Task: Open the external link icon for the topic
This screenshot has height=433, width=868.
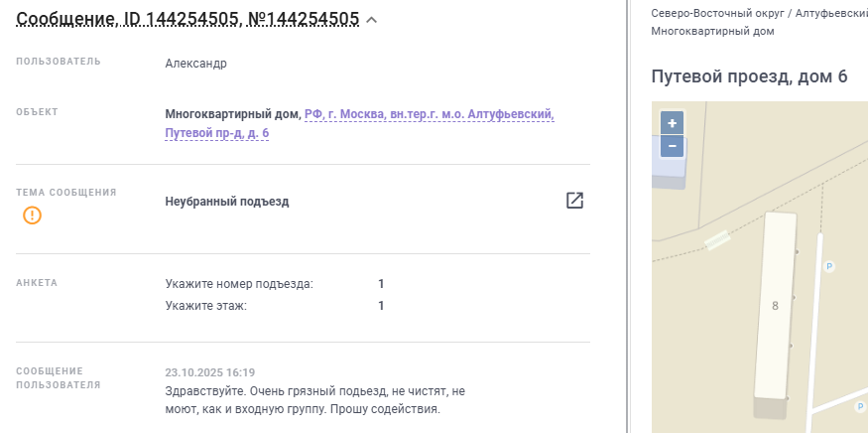Action: [x=574, y=201]
